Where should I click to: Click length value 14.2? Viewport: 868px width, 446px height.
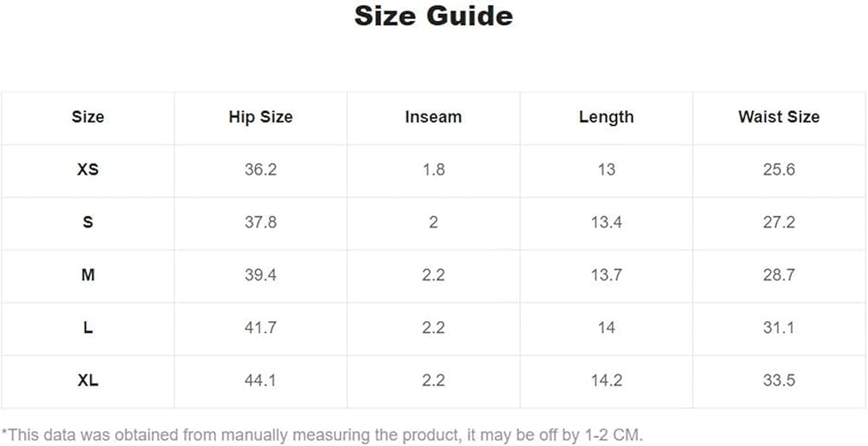(x=606, y=381)
